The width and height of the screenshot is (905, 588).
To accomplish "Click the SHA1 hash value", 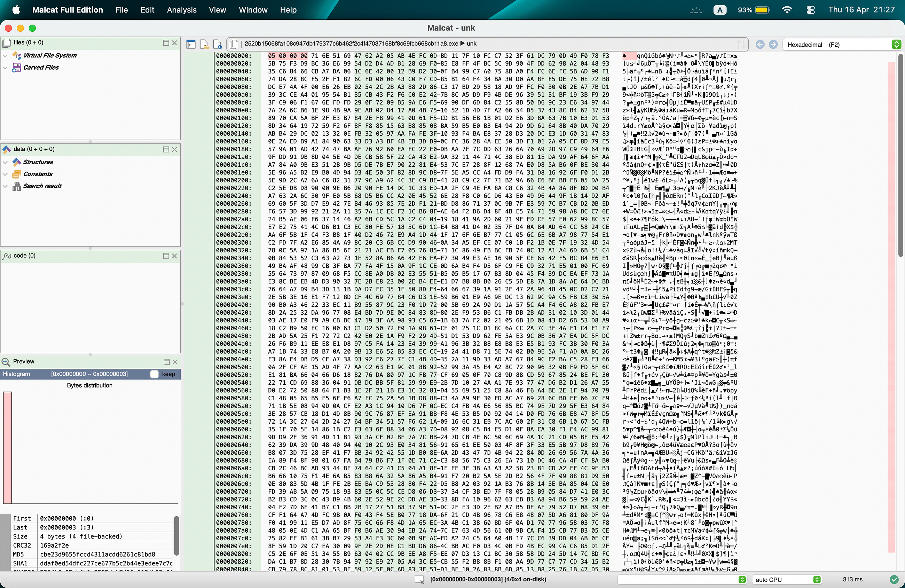I will pos(106,563).
